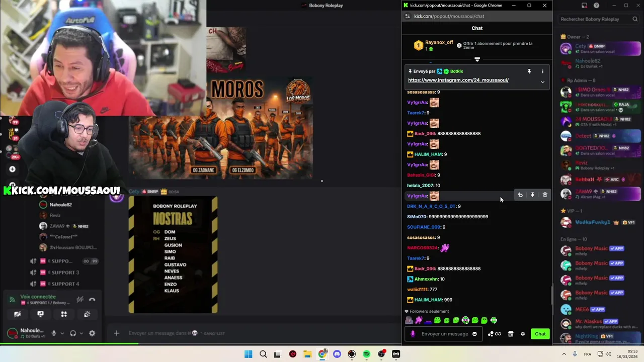Viewport: 644px width, 362px height.
Task: Click the pin icon on BotRix pinned message
Action: [x=529, y=71]
